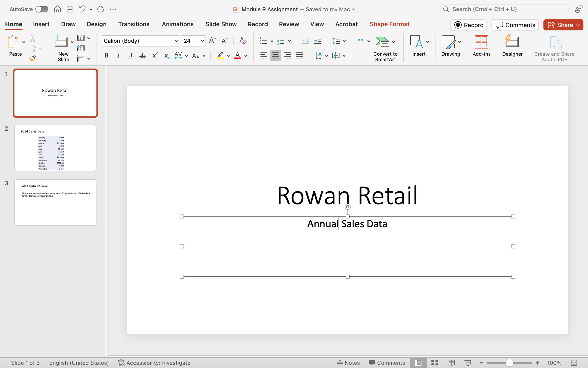Apply subscript formatting
Viewport: 588px width, 368px height.
[167, 56]
